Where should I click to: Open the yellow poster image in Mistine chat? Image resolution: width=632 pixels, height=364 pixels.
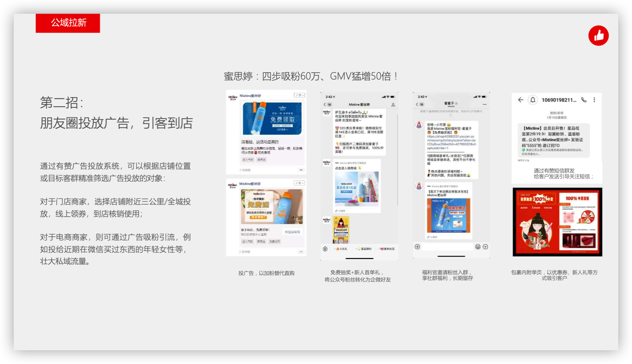click(341, 230)
